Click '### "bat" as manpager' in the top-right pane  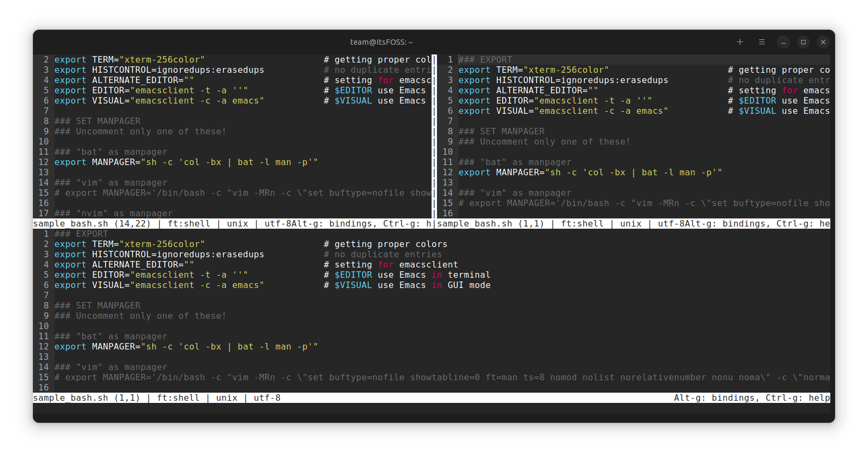point(515,162)
